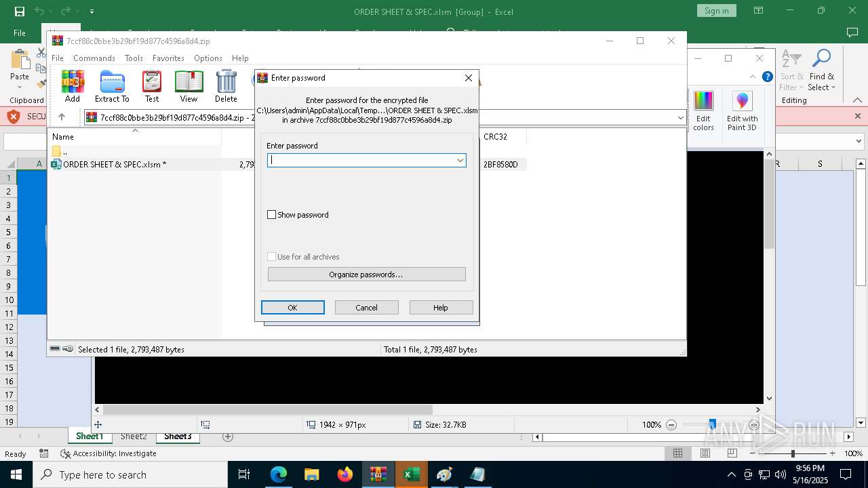Click the Excel comments icon
The height and width of the screenshot is (488, 868).
[852, 33]
